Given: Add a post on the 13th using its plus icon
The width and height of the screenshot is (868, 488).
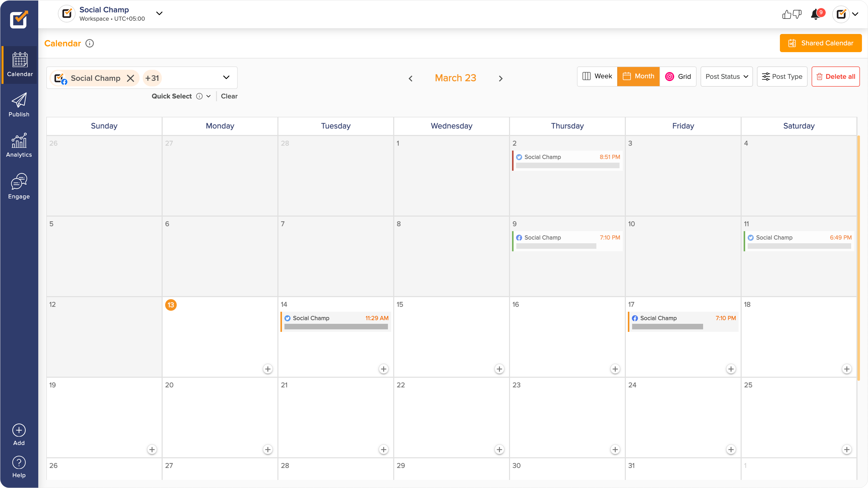Looking at the screenshot, I should coord(268,369).
